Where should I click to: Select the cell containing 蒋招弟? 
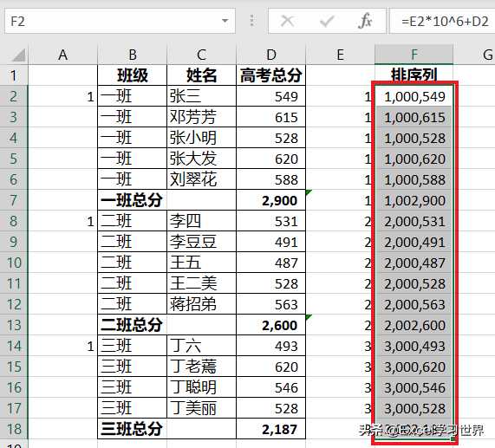[201, 304]
